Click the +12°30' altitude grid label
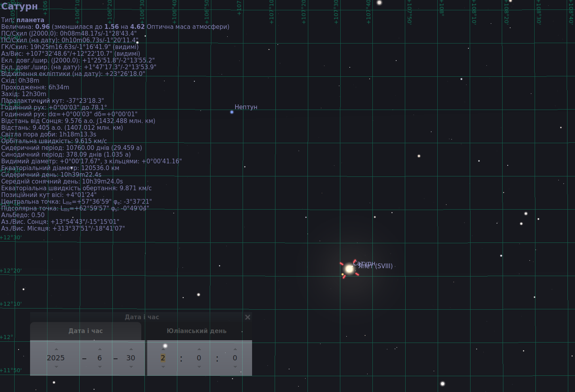Image resolution: width=575 pixels, height=392 pixels. [x=11, y=237]
